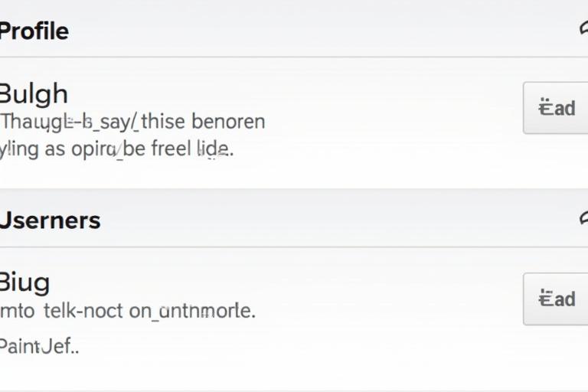This screenshot has height=392, width=588.
Task: Click the PaintJef.. label under Biug
Action: pyautogui.click(x=39, y=346)
